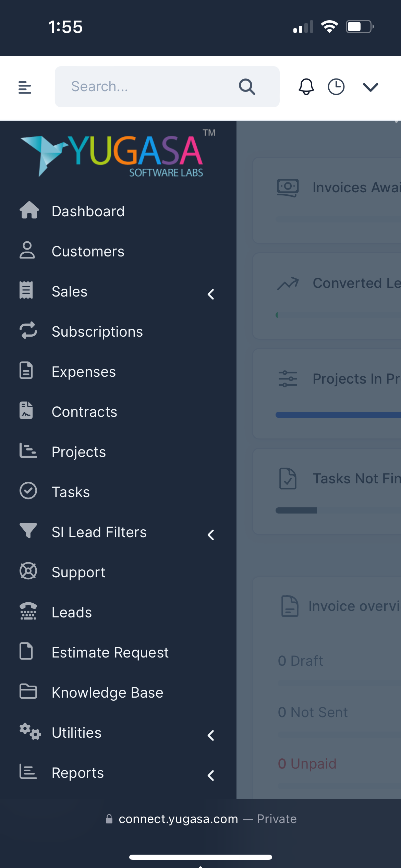Open Projects menu item
The height and width of the screenshot is (868, 401).
[x=118, y=452]
